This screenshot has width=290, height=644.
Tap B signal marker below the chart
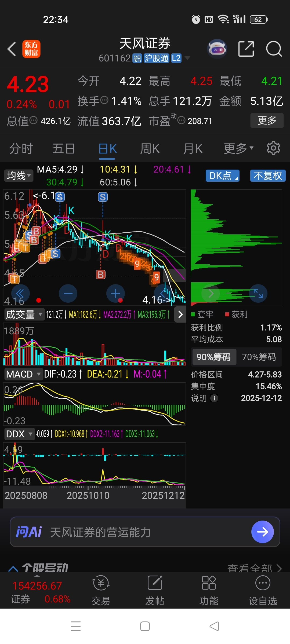[x=101, y=275]
